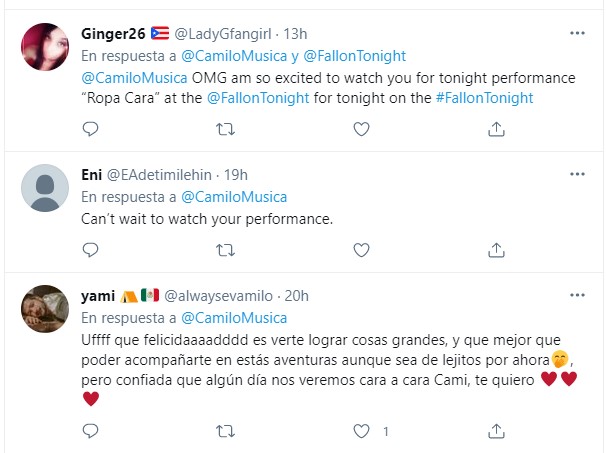Viewport: 606px width, 453px height.
Task: Retweet Eni's tweet
Action: (x=226, y=249)
